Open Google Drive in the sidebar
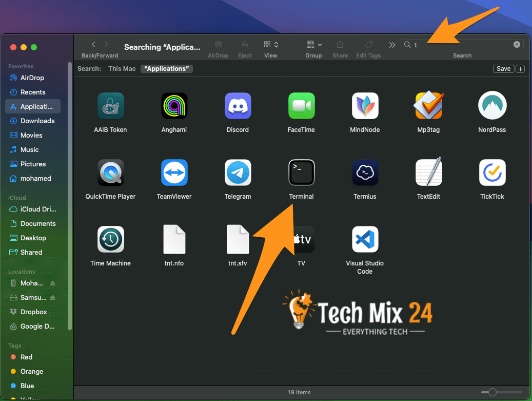Image resolution: width=532 pixels, height=401 pixels. pyautogui.click(x=32, y=327)
